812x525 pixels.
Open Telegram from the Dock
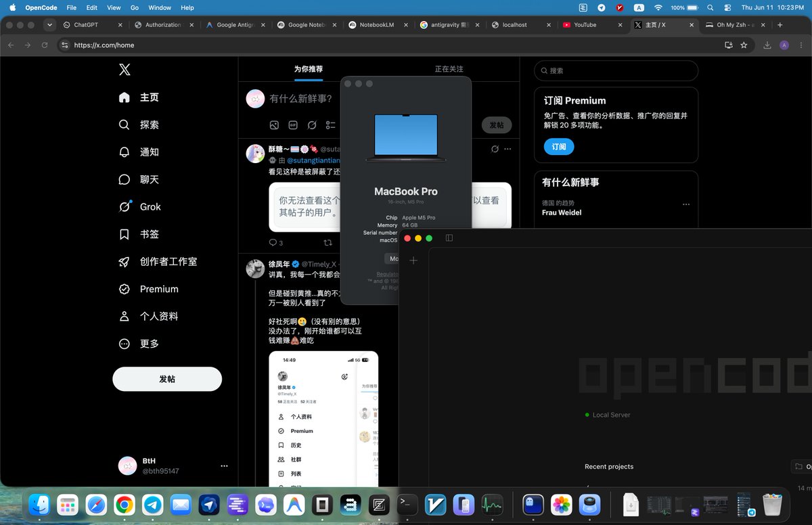click(x=152, y=505)
